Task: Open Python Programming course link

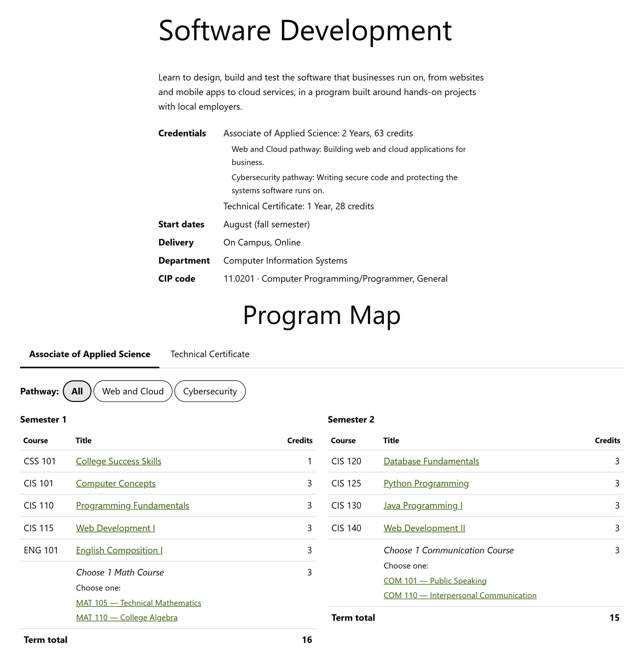Action: point(426,483)
